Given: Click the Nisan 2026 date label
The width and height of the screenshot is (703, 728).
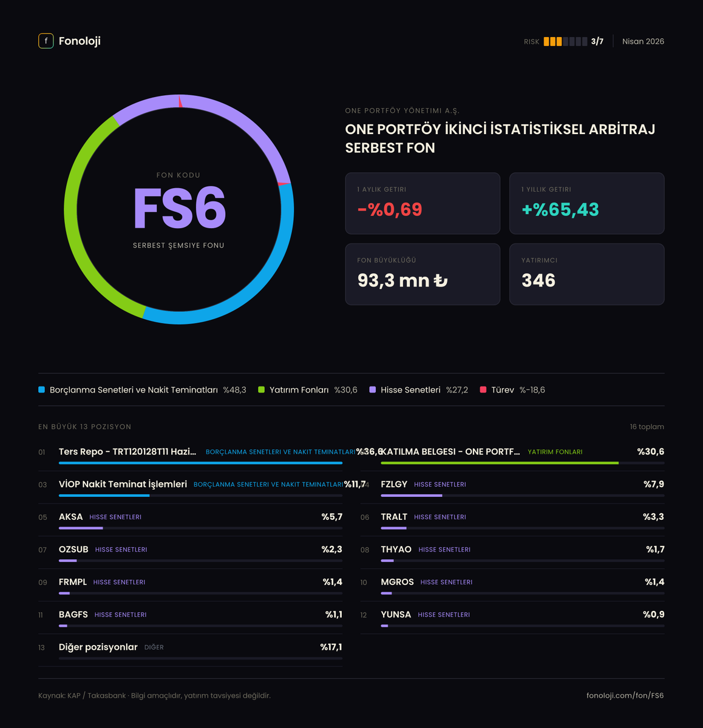Looking at the screenshot, I should (x=643, y=41).
